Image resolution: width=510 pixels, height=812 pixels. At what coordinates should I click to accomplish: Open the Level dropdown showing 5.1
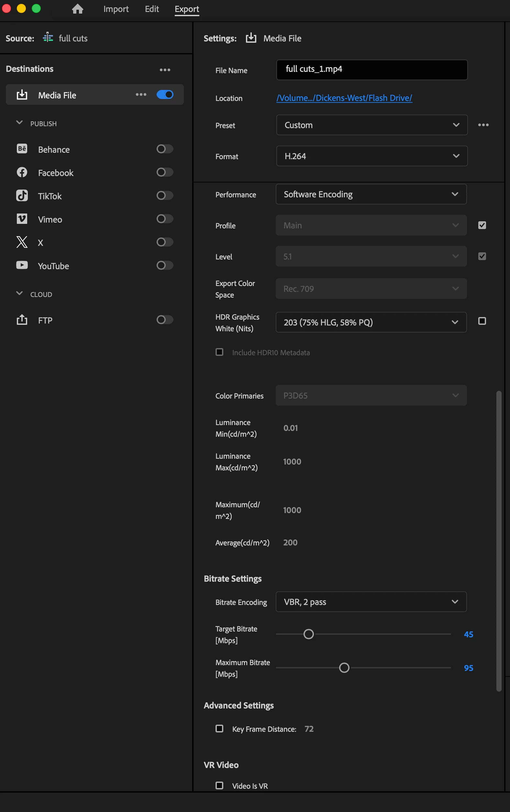[x=371, y=256]
